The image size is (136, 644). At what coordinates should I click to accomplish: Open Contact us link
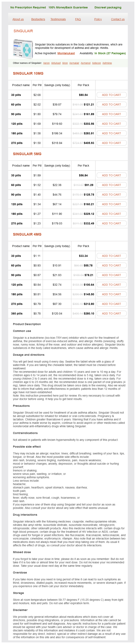118,19
